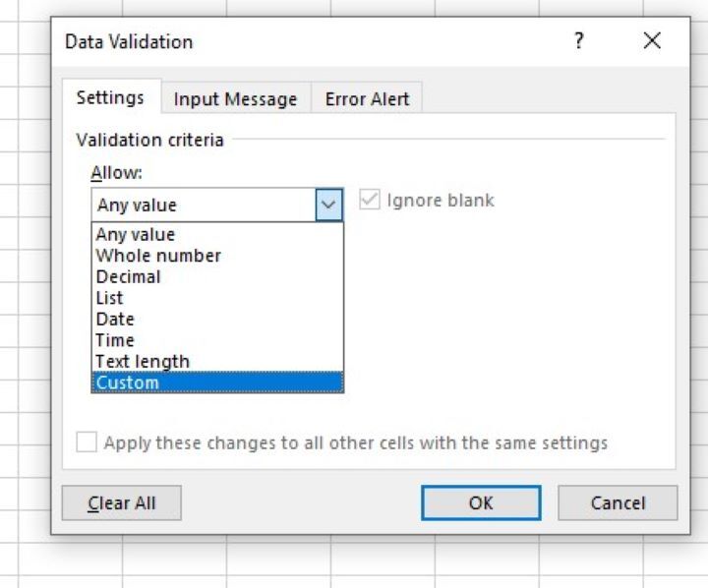Enable apply changes to all other cells

tap(88, 443)
